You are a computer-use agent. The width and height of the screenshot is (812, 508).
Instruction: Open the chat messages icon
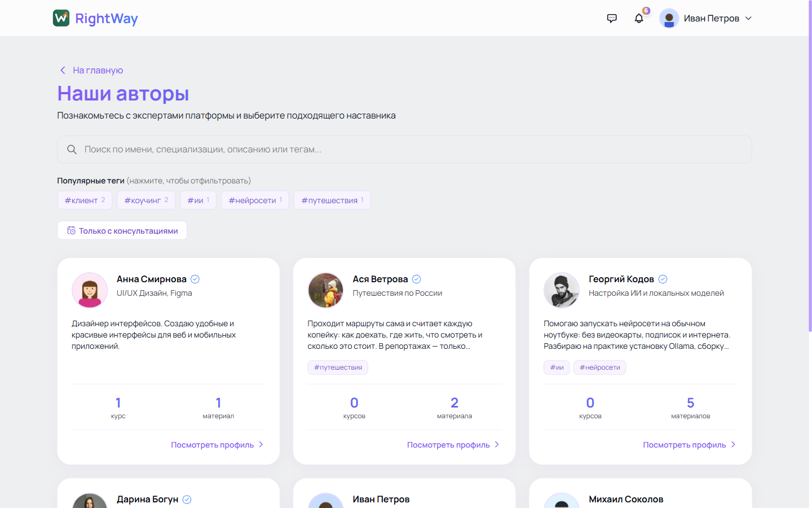point(612,18)
